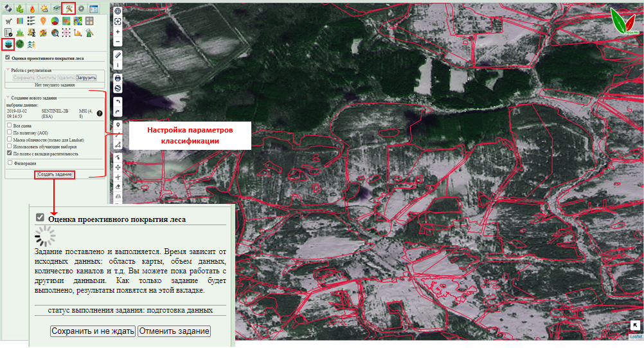The width and height of the screenshot is (644, 348).
Task: Click the globe full extent icon
Action: [118, 11]
